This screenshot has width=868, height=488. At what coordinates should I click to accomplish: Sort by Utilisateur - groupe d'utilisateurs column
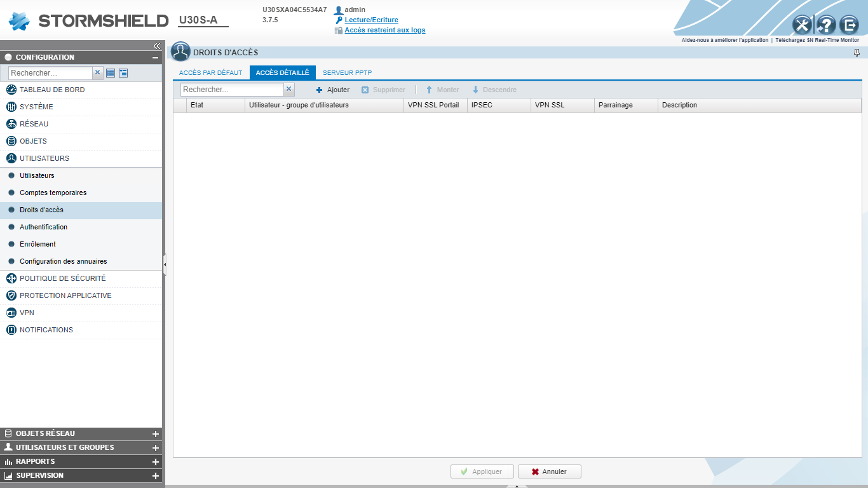pyautogui.click(x=324, y=105)
